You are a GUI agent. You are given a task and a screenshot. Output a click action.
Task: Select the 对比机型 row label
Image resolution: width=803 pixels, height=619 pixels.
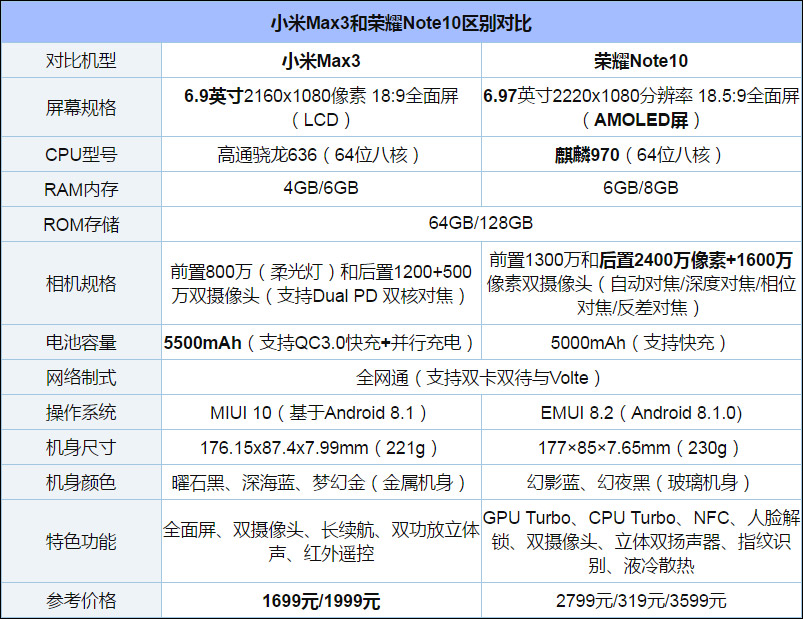(81, 61)
